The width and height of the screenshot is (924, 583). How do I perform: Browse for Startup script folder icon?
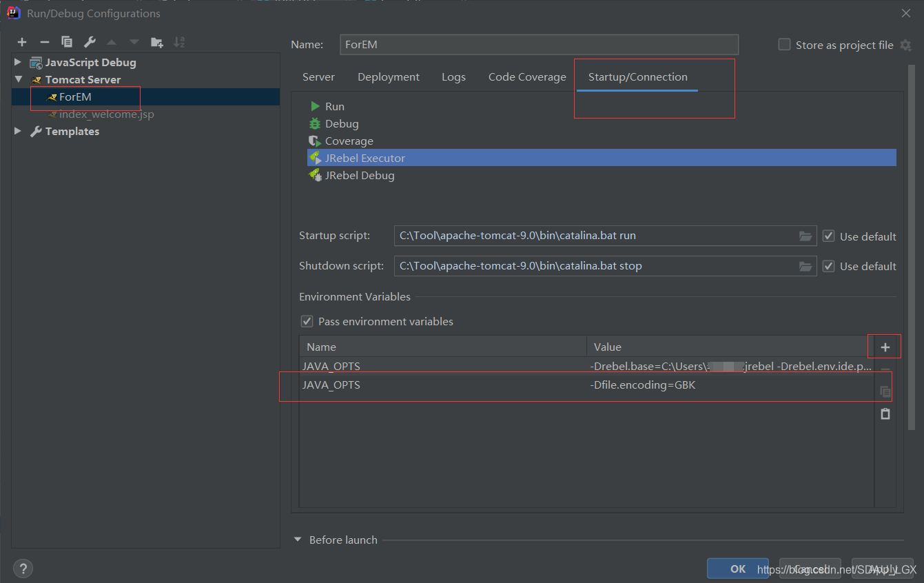805,236
